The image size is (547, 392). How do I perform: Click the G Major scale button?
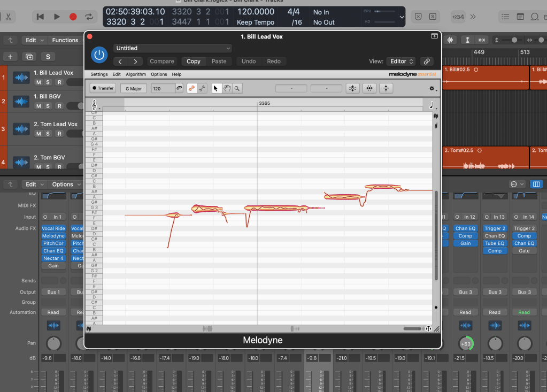(133, 88)
